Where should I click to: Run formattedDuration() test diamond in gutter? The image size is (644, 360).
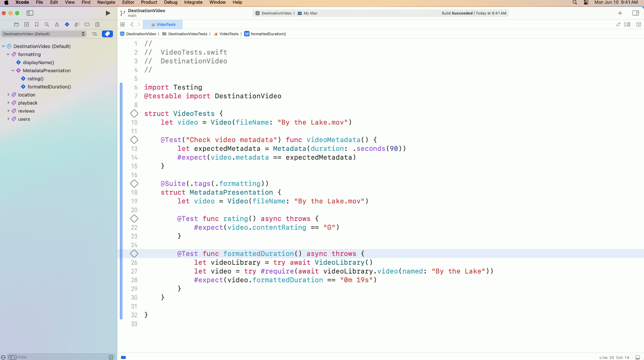point(134,254)
